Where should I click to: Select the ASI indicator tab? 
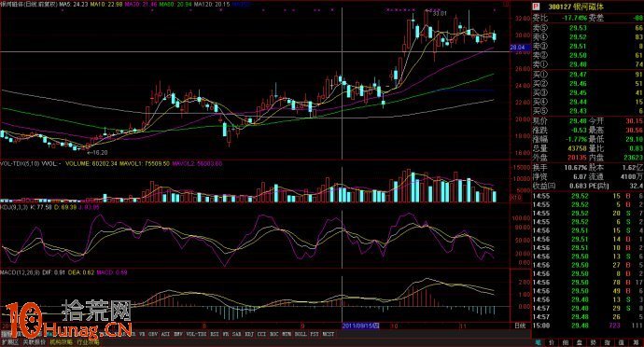[x=165, y=334]
